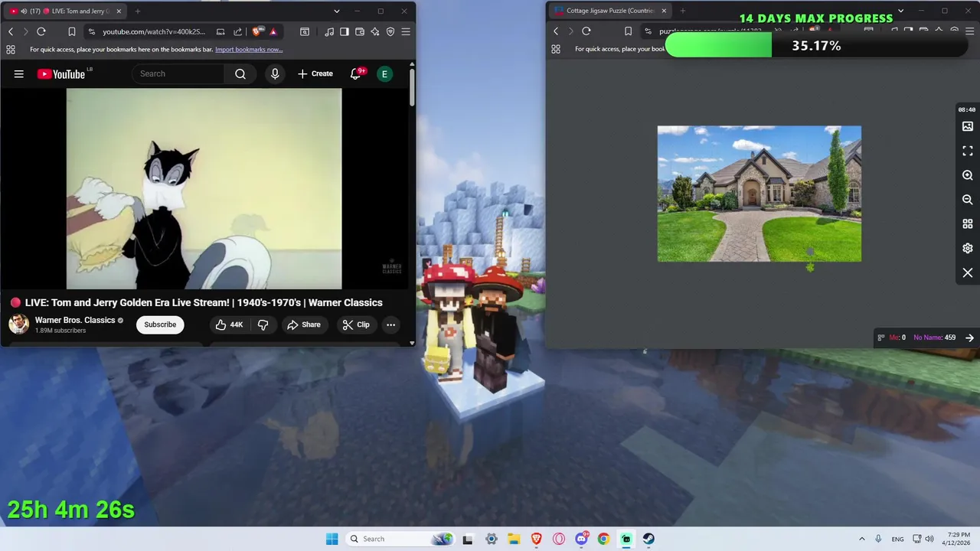Open Discord from the taskbar
Image resolution: width=980 pixels, height=551 pixels.
[x=581, y=539]
